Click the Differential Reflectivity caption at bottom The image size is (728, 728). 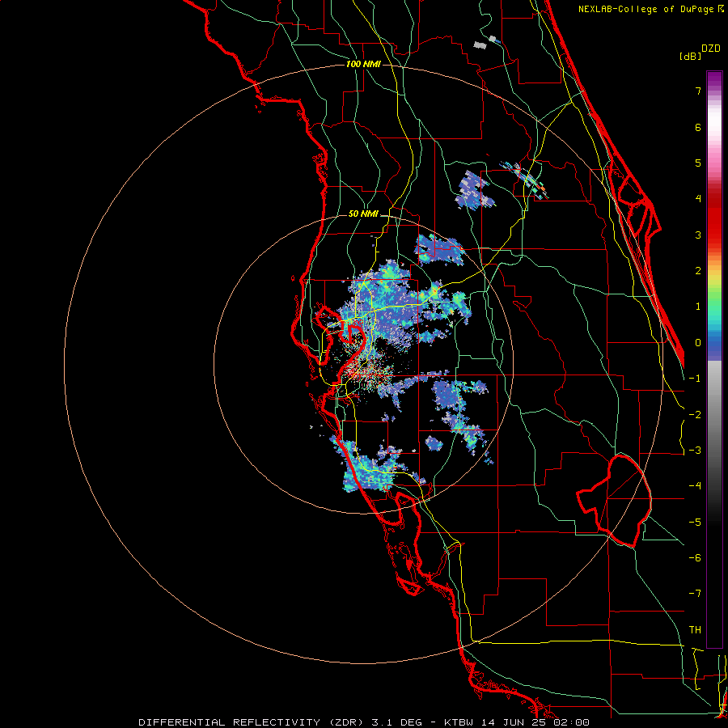pos(364,722)
